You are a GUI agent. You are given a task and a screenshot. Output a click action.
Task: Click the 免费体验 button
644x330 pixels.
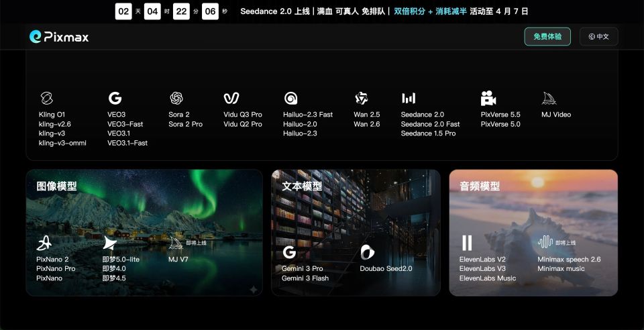point(547,36)
